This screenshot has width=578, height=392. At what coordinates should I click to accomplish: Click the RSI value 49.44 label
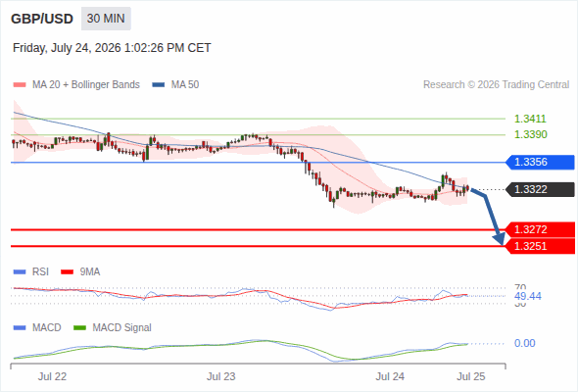click(528, 296)
